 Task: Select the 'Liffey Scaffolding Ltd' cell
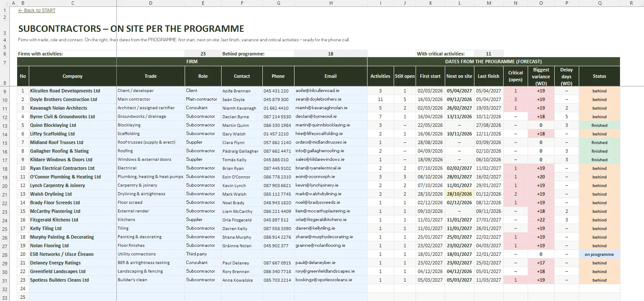[x=73, y=134]
